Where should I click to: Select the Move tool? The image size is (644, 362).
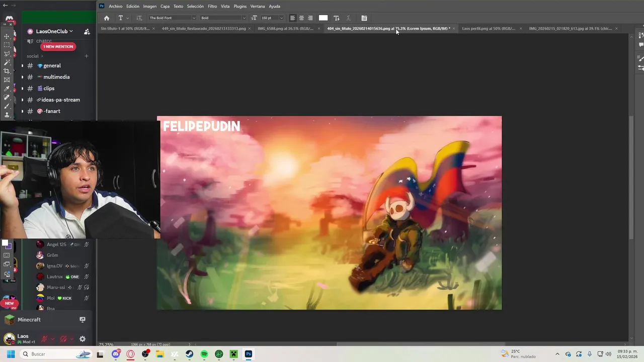tap(7, 36)
